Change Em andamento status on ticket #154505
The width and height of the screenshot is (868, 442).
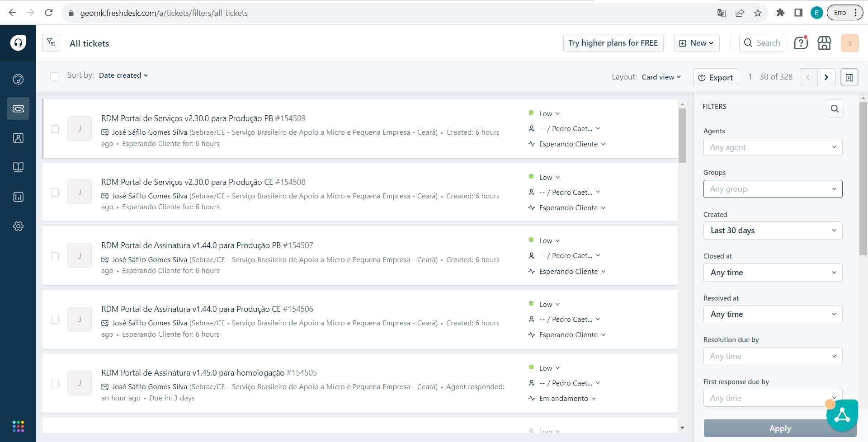[562, 399]
